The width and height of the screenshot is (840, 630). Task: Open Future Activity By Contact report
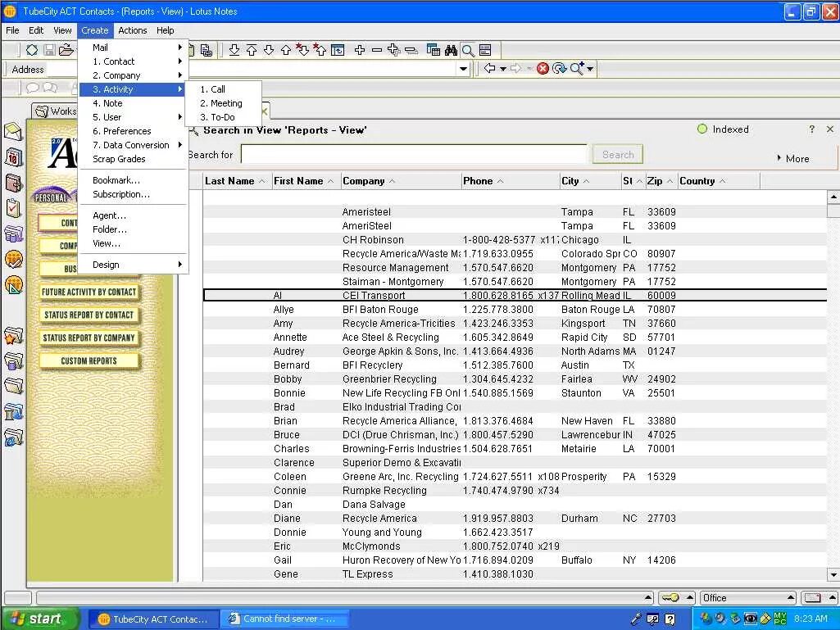[89, 292]
